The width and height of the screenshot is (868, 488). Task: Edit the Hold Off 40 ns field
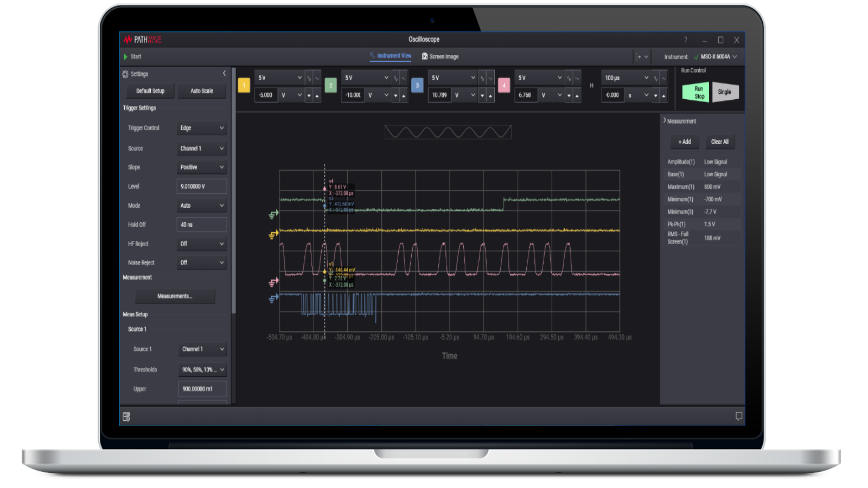click(201, 224)
